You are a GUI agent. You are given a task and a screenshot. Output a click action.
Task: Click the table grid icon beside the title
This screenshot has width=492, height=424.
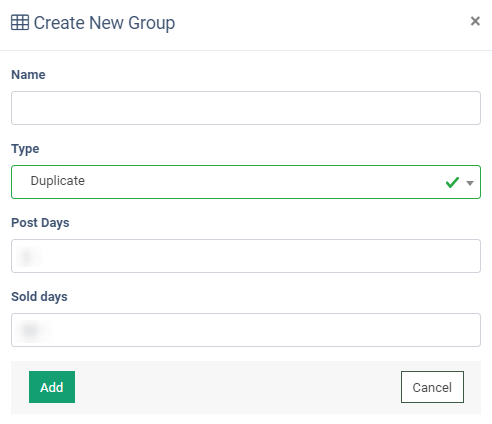(x=20, y=23)
